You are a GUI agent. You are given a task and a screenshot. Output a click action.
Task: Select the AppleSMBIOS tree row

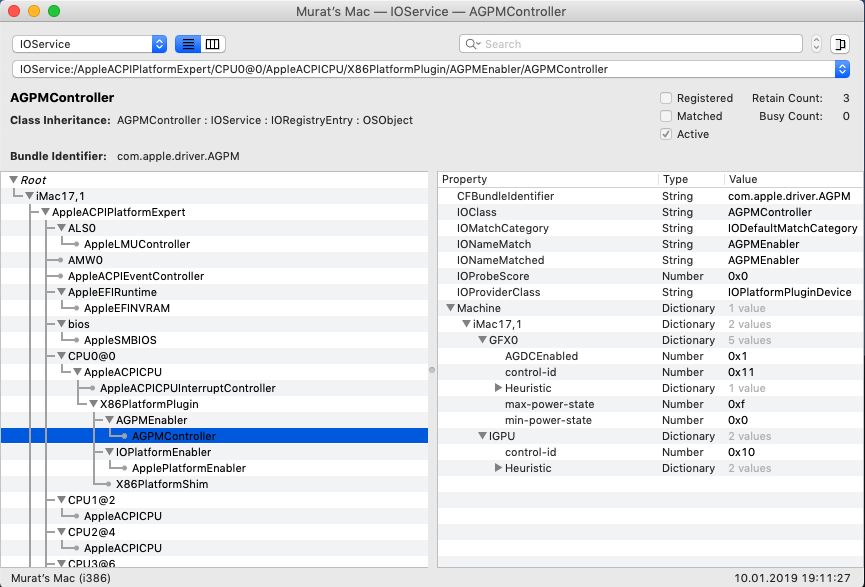tap(214, 340)
